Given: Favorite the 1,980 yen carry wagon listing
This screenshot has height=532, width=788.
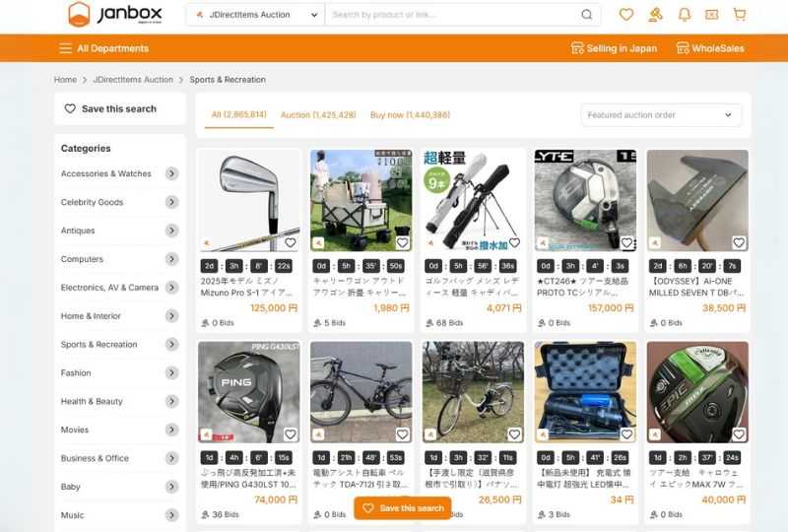Looking at the screenshot, I should [x=402, y=243].
